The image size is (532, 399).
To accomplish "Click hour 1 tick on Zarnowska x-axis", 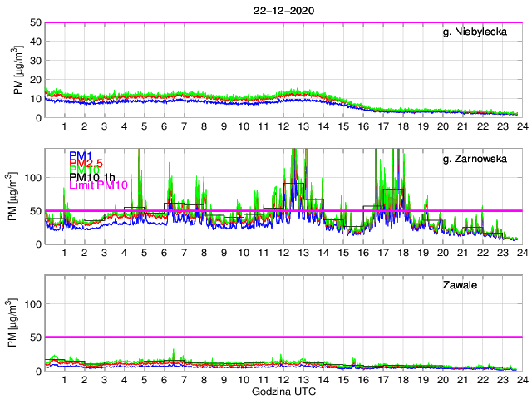I will [65, 252].
